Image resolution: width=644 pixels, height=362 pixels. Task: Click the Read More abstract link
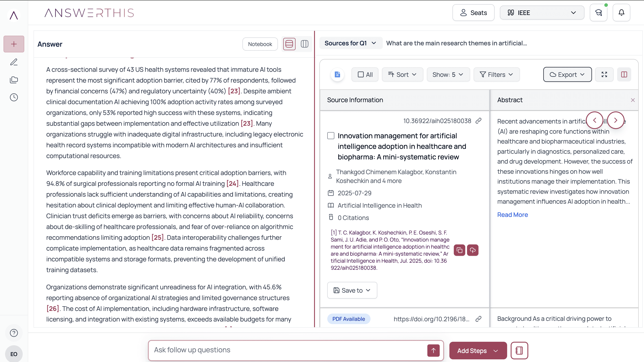512,215
